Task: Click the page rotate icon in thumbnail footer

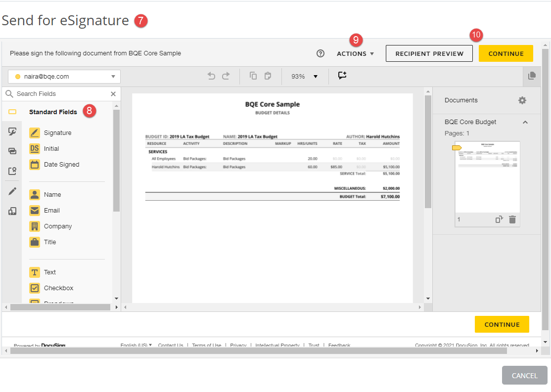Action: pos(499,219)
